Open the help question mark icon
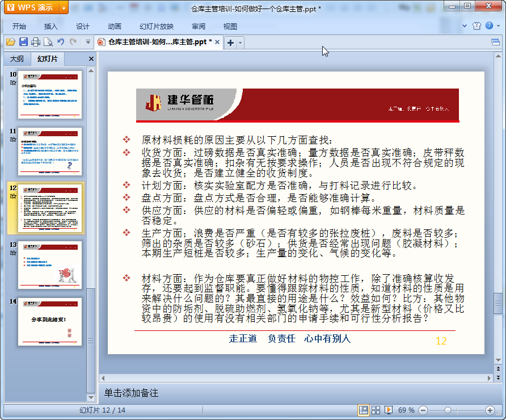The width and height of the screenshot is (506, 420). 489,26
